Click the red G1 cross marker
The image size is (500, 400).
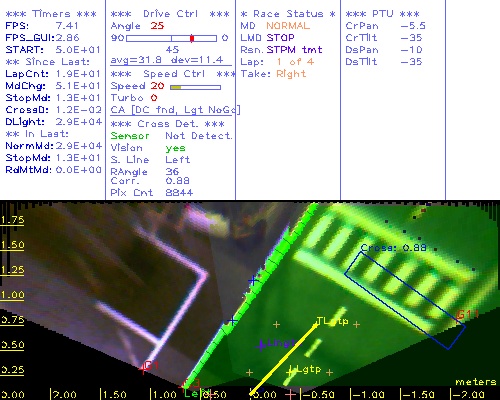click(144, 369)
